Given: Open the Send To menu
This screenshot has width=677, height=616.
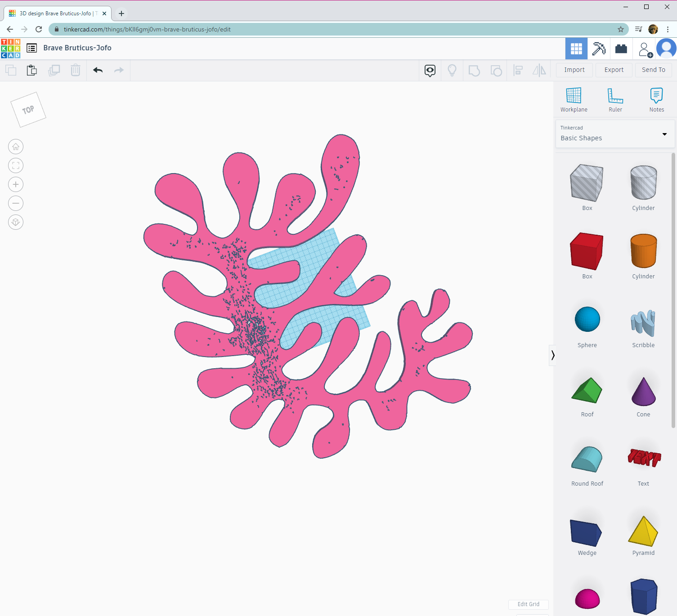Looking at the screenshot, I should 653,70.
